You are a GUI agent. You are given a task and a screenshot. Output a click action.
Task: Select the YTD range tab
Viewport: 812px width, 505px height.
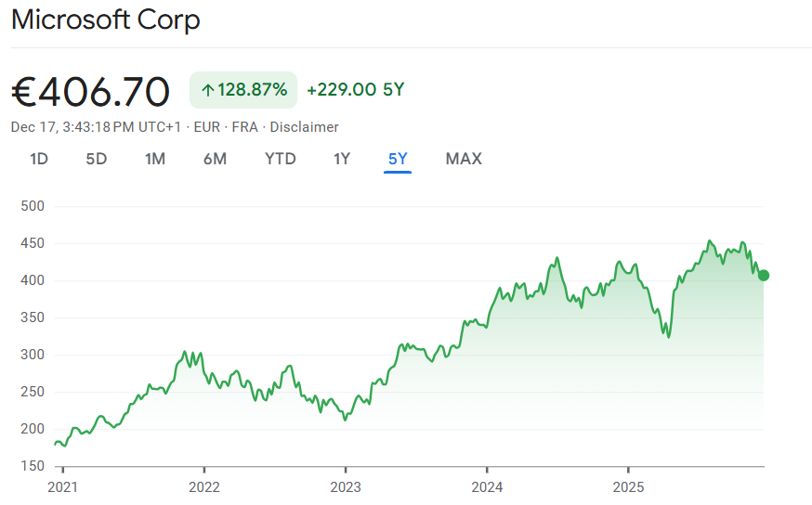281,159
